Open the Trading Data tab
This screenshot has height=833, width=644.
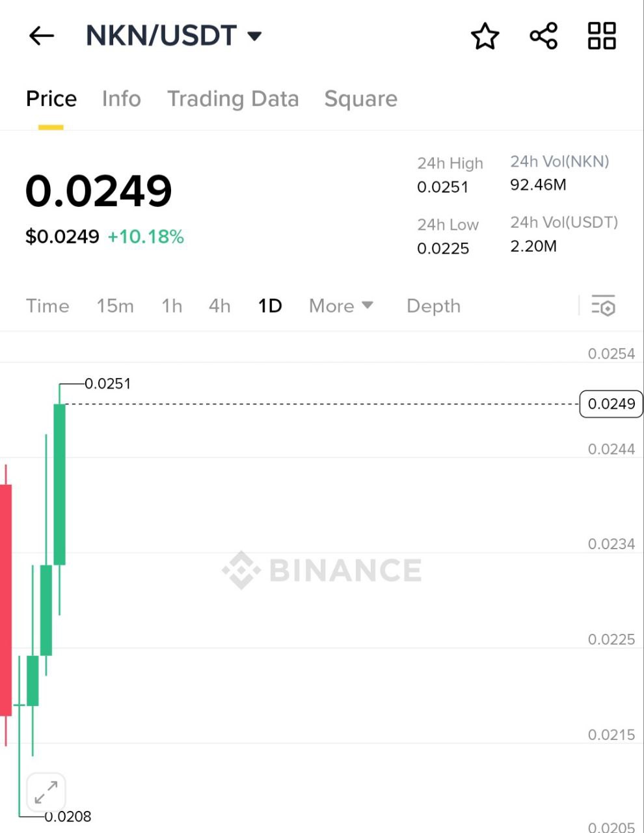pos(233,99)
